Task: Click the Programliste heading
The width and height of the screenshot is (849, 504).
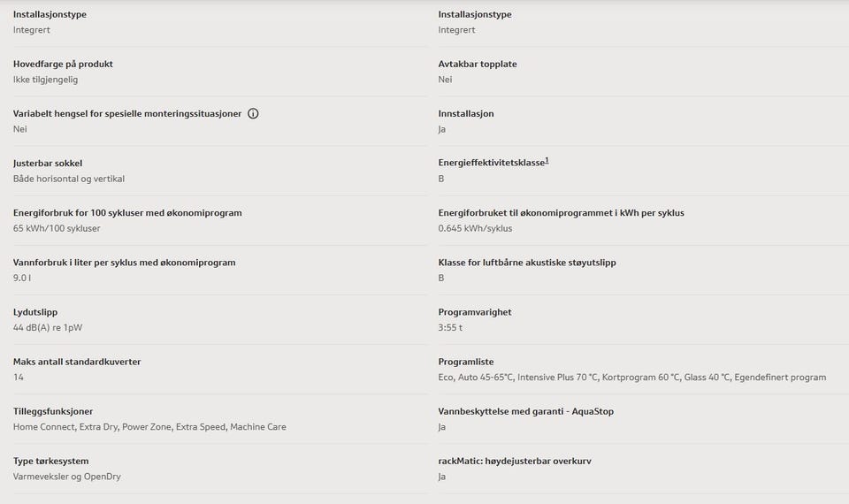Action: pyautogui.click(x=465, y=362)
